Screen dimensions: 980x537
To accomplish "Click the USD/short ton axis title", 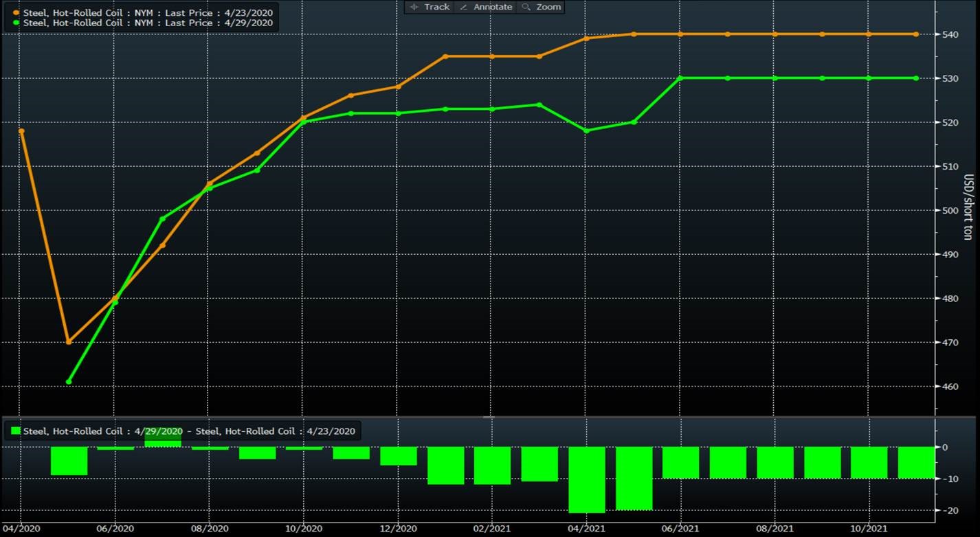I will 968,206.
